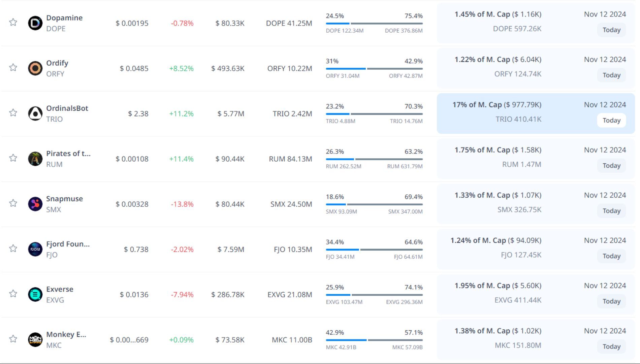
Task: Open the Fjord Foundry name link
Action: click(68, 244)
